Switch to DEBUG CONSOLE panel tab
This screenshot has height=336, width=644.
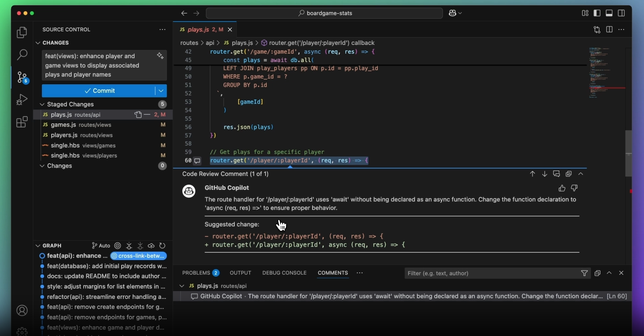(x=284, y=273)
